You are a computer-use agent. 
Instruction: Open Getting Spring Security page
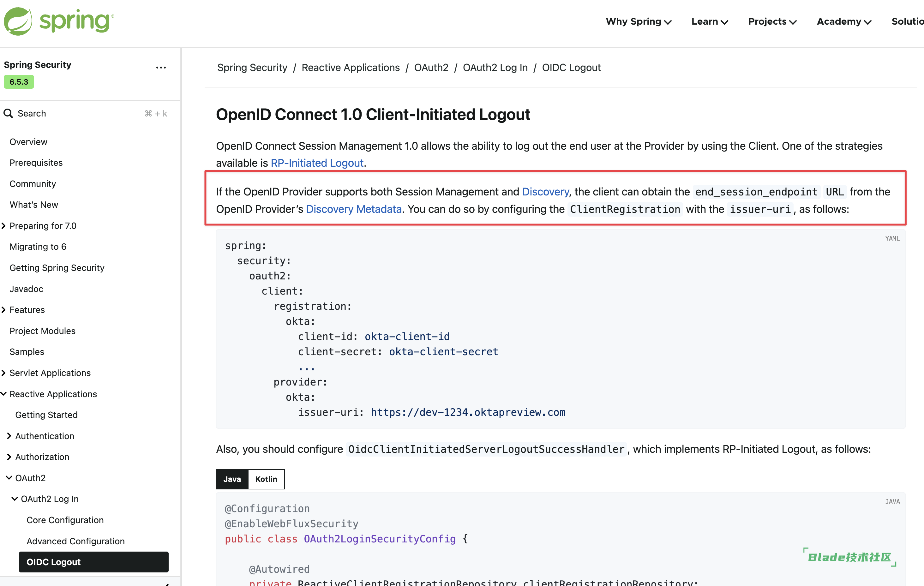coord(57,267)
